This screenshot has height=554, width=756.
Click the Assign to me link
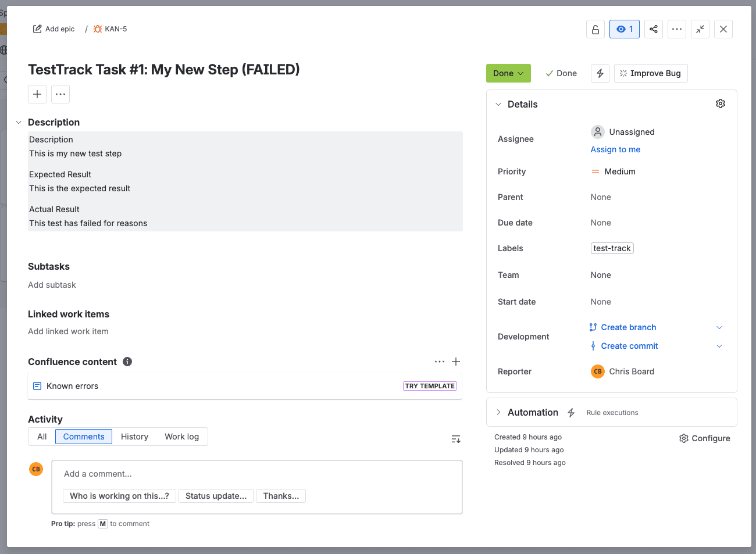click(x=615, y=149)
